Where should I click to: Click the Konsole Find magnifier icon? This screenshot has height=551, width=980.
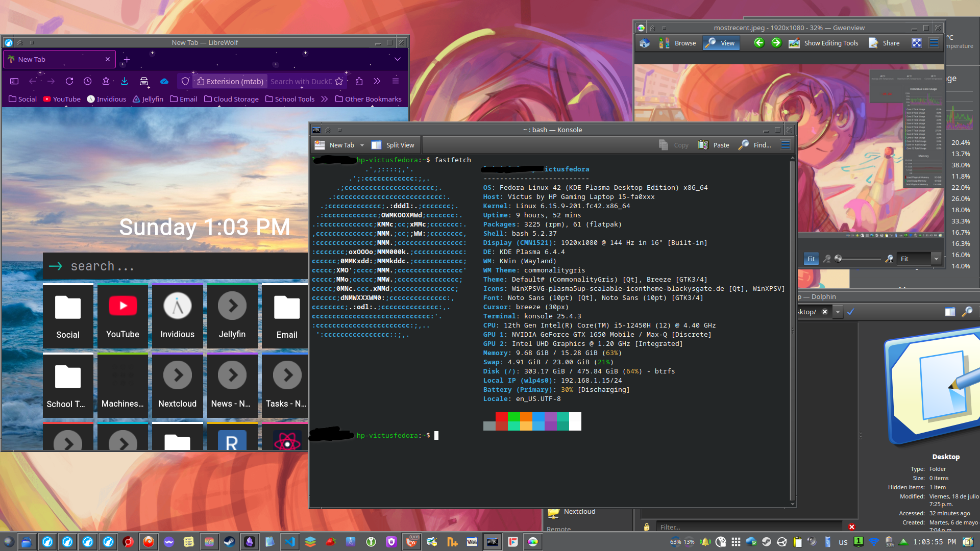coord(744,145)
